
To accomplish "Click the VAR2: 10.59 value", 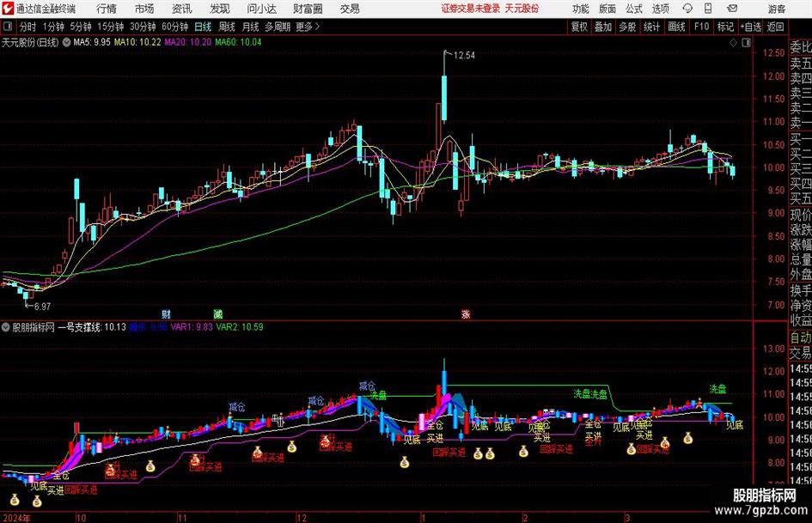I will (x=239, y=327).
